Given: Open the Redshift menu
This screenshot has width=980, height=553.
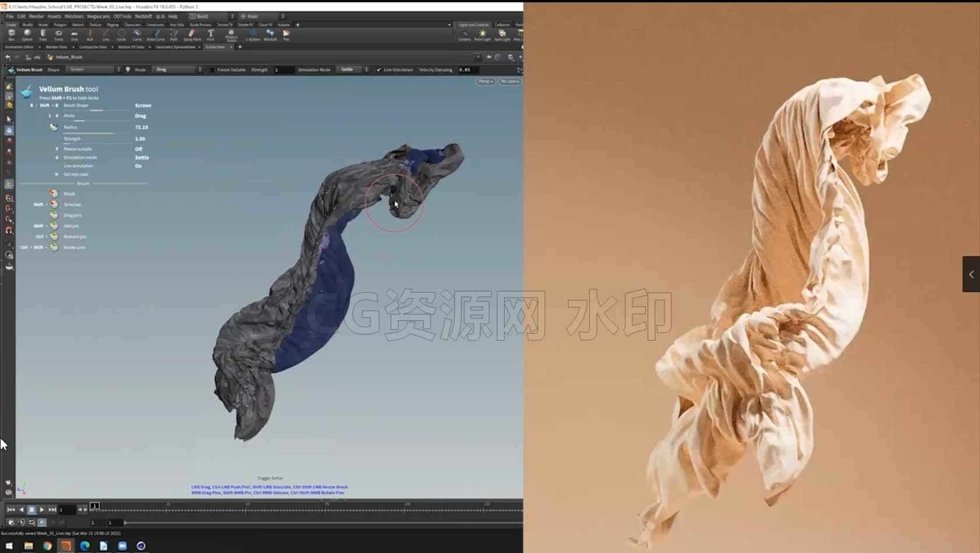Looking at the screenshot, I should click(x=143, y=16).
